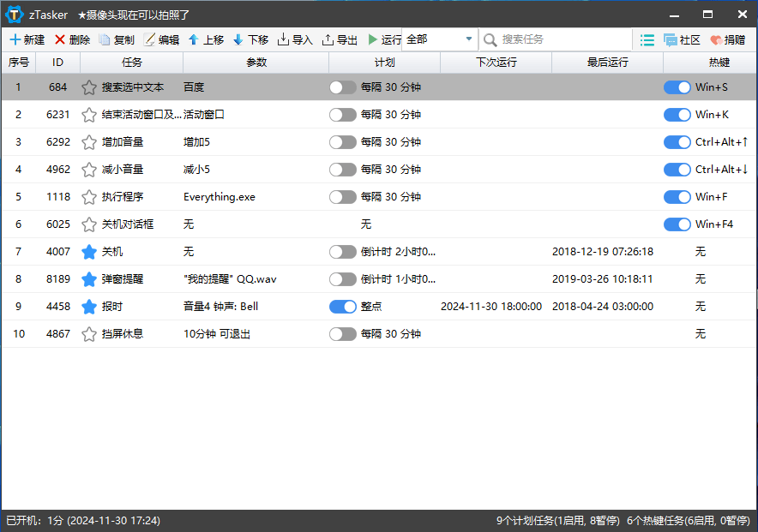Open 编辑 (Edit) with the pencil icon
This screenshot has height=532, width=758.
(x=149, y=39)
